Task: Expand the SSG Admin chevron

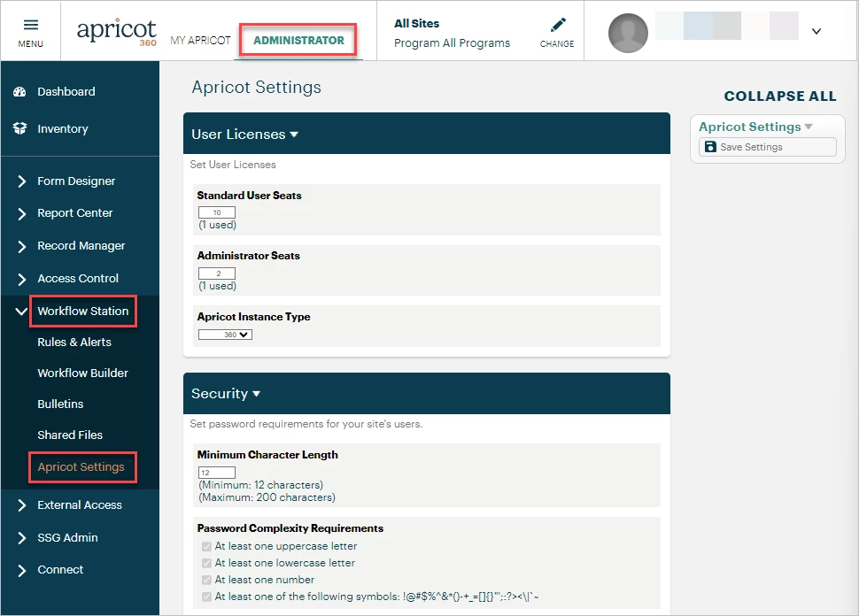Action: coord(21,538)
